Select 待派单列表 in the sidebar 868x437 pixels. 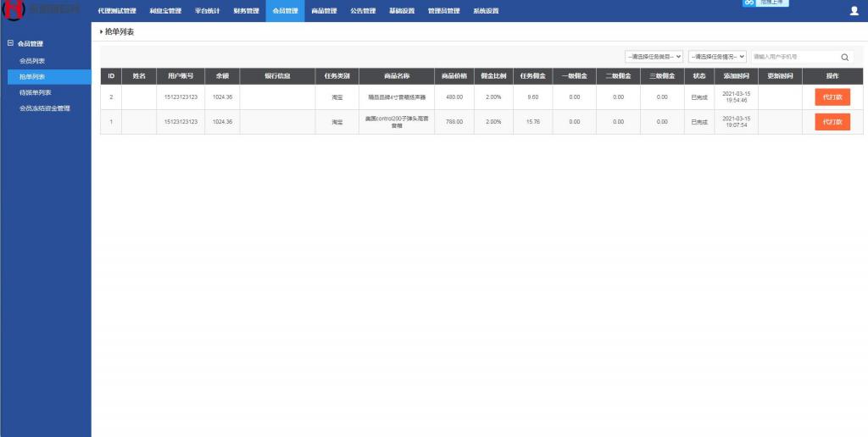tap(35, 92)
